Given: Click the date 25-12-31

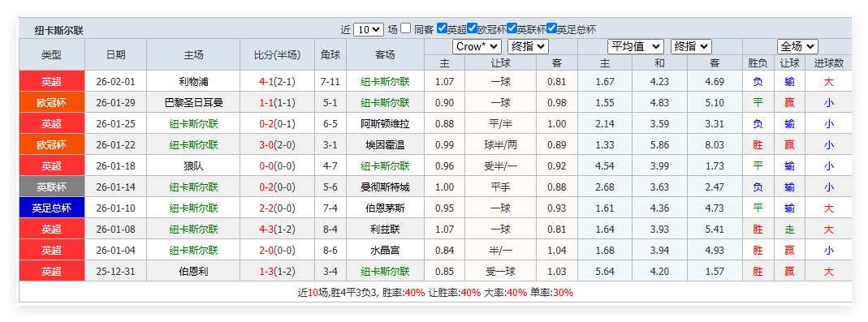Looking at the screenshot, I should (x=115, y=272).
